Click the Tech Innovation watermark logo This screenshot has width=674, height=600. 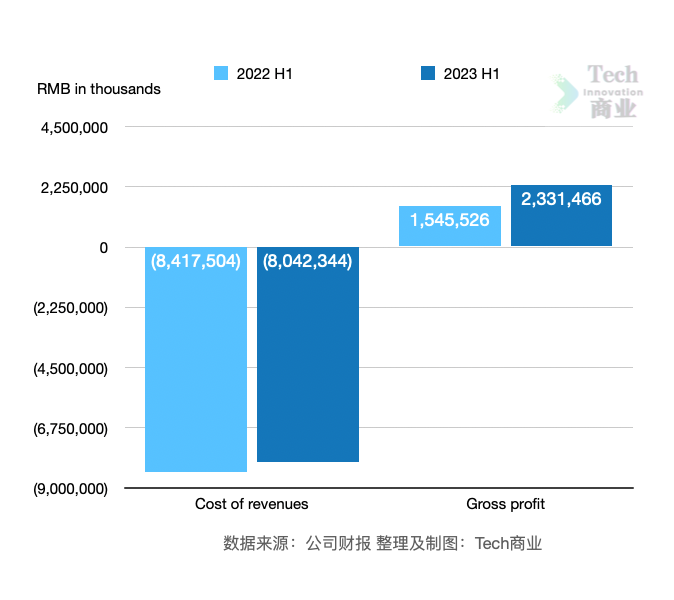coord(596,92)
